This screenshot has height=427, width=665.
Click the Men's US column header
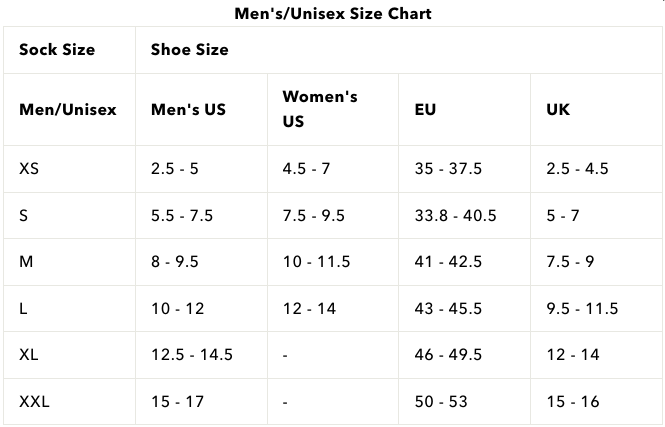tap(188, 109)
